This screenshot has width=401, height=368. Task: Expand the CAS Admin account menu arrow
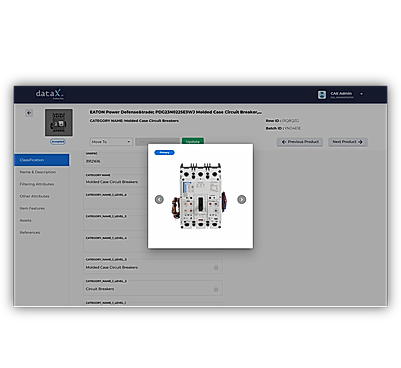(x=361, y=94)
